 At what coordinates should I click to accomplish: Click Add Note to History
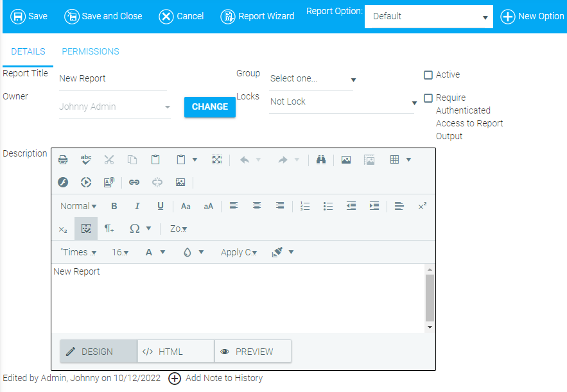pyautogui.click(x=216, y=378)
